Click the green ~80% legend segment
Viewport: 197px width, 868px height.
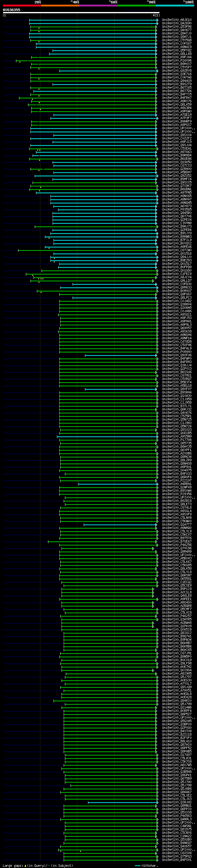(x=137, y=6)
